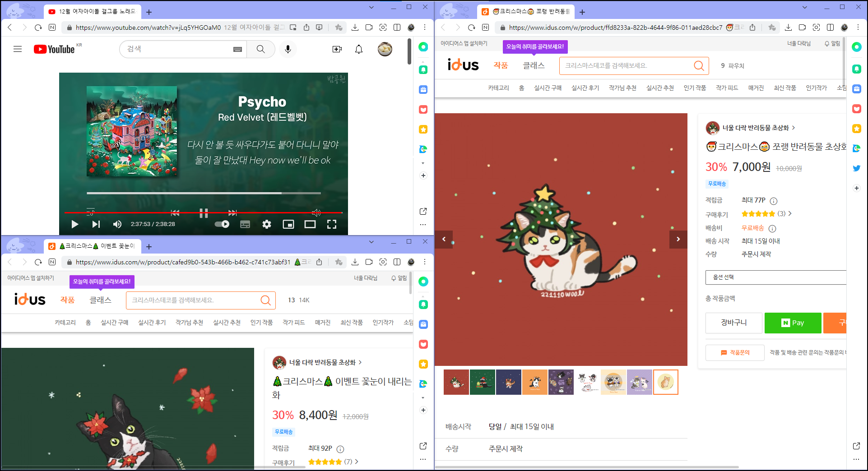
Task: Toggle split view icon in right browser toolbar
Action: [x=830, y=28]
